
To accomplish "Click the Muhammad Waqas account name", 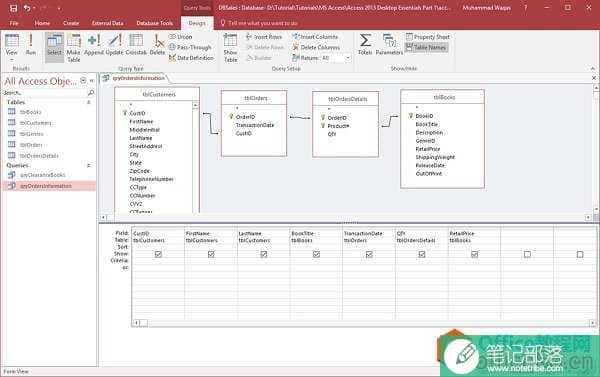I will tap(486, 8).
